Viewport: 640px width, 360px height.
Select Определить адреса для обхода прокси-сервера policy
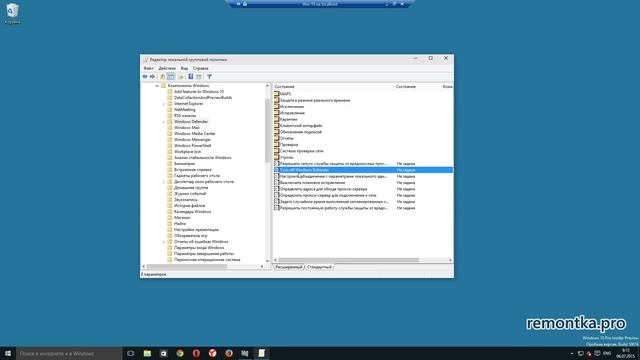coord(323,189)
